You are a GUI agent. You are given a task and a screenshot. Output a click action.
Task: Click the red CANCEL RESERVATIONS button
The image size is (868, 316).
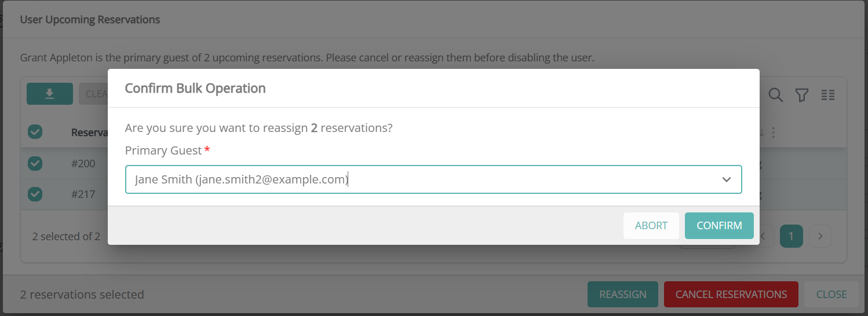pyautogui.click(x=731, y=294)
